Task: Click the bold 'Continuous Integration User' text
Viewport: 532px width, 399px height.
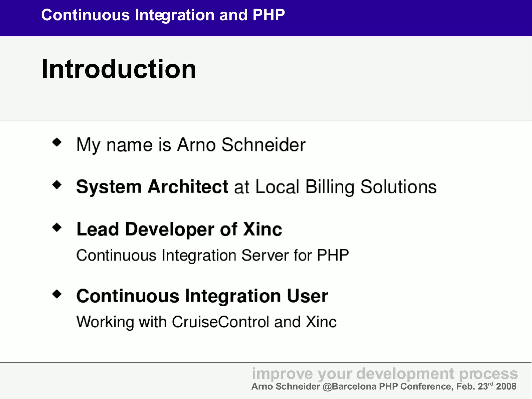Action: [x=202, y=296]
